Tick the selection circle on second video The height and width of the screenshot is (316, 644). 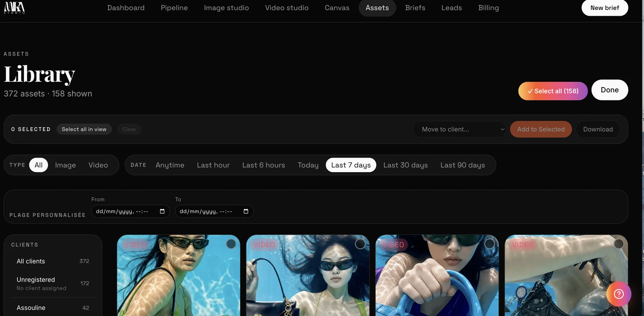pyautogui.click(x=360, y=244)
